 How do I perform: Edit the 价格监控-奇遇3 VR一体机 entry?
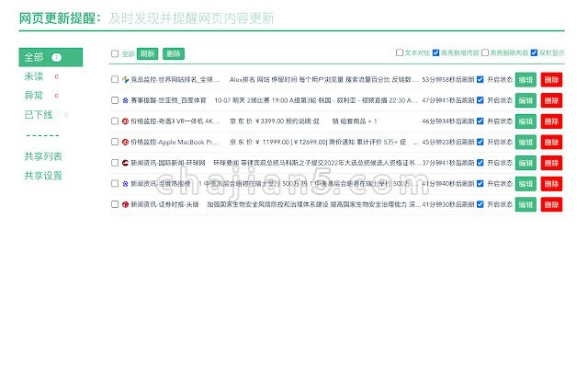click(526, 121)
